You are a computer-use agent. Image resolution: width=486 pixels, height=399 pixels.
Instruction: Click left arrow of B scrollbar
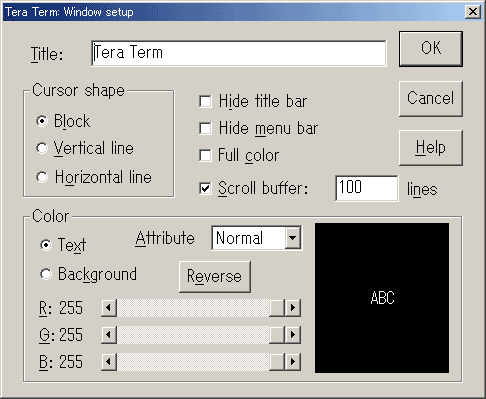coord(109,362)
